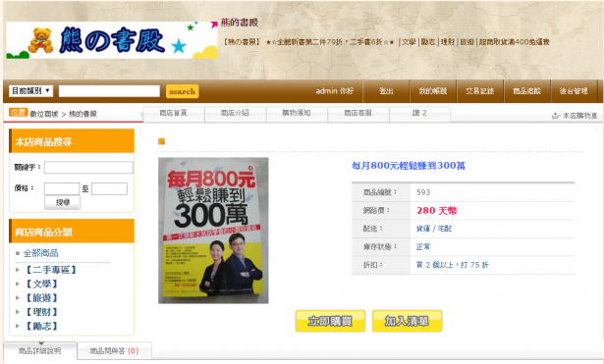Select the 【勵志】 category
Screen dimensions: 604x364
click(41, 327)
